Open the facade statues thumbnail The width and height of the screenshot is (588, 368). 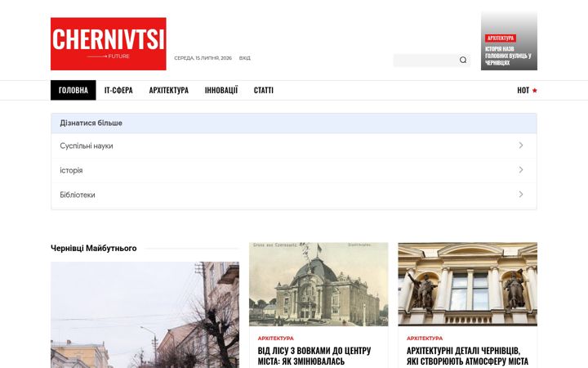pyautogui.click(x=468, y=285)
